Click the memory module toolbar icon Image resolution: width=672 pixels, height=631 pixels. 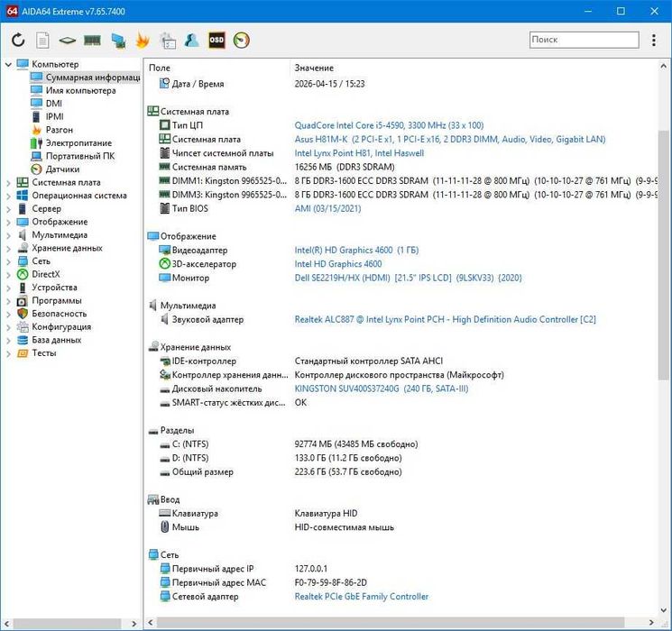(x=92, y=41)
